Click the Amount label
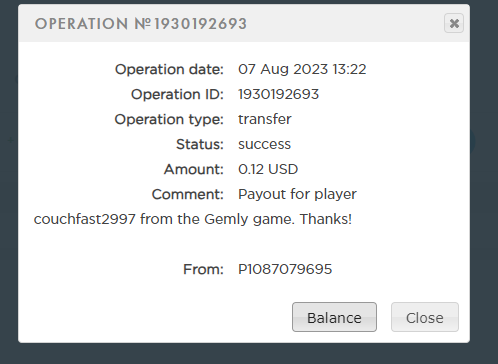The width and height of the screenshot is (498, 364). [x=193, y=169]
